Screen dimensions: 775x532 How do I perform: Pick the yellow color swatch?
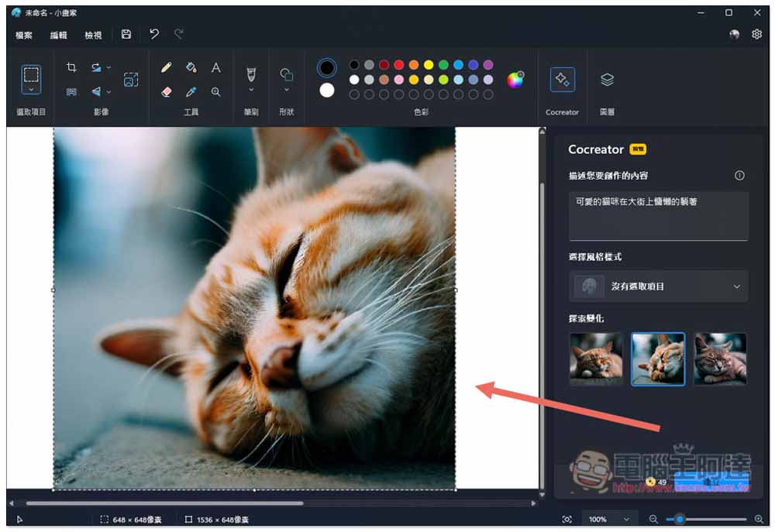[x=429, y=65]
